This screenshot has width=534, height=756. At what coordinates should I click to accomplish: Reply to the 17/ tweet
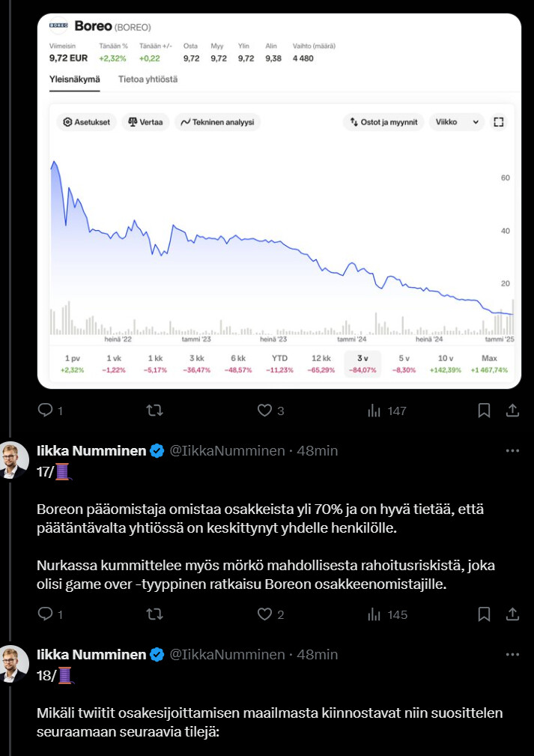pos(45,614)
